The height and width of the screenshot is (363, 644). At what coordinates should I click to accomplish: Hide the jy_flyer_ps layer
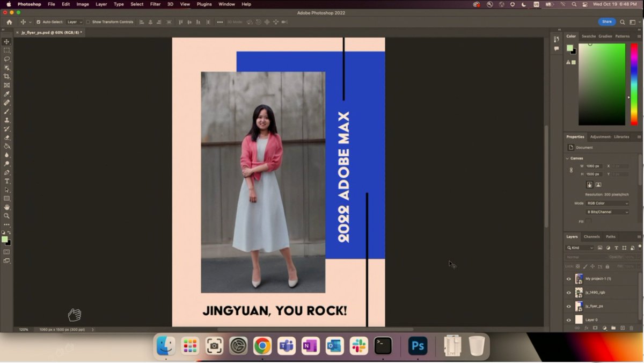569,306
